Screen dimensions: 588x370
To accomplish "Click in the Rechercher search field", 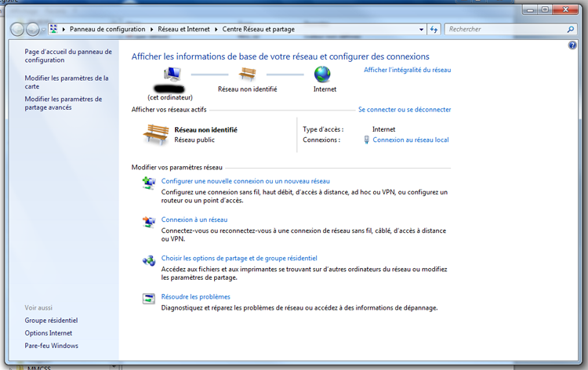I will coord(506,29).
